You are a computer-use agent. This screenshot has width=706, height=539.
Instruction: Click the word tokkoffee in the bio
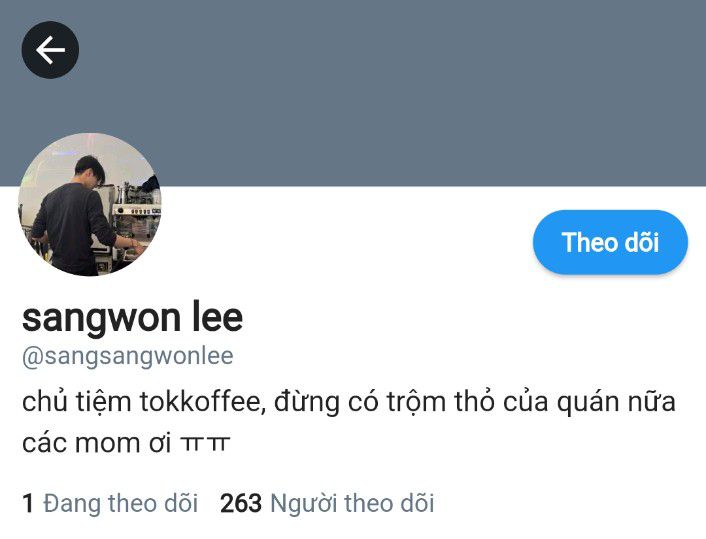[200, 401]
